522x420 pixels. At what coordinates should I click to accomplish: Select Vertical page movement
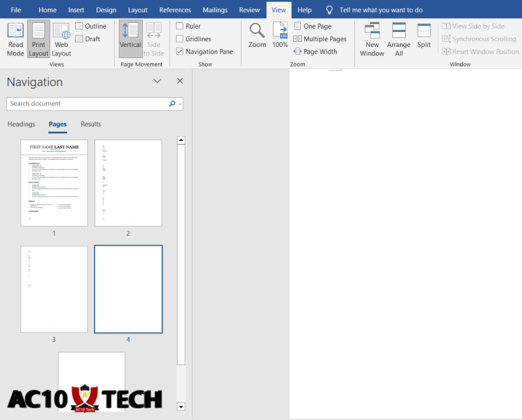(x=130, y=35)
